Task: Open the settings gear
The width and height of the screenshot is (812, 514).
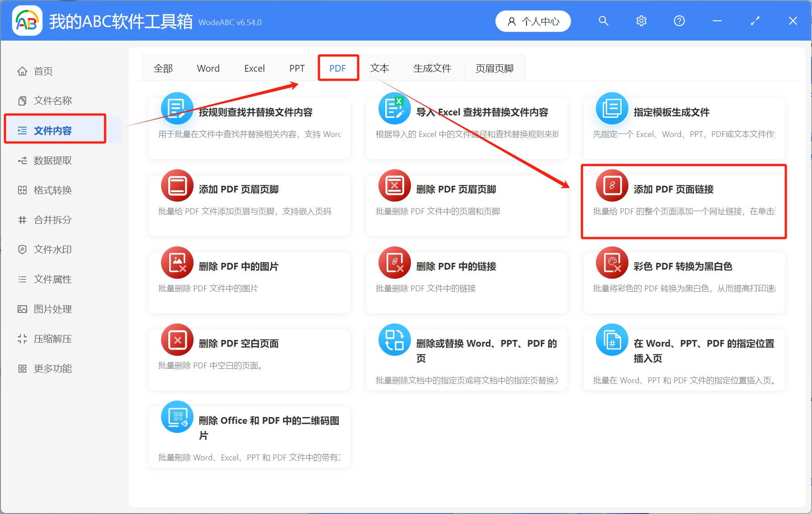Action: coord(641,21)
